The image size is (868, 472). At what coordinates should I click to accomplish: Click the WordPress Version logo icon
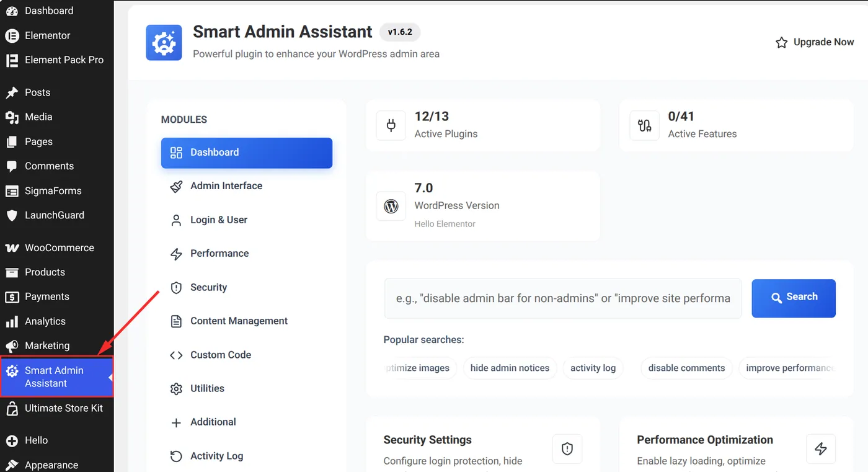coord(391,207)
